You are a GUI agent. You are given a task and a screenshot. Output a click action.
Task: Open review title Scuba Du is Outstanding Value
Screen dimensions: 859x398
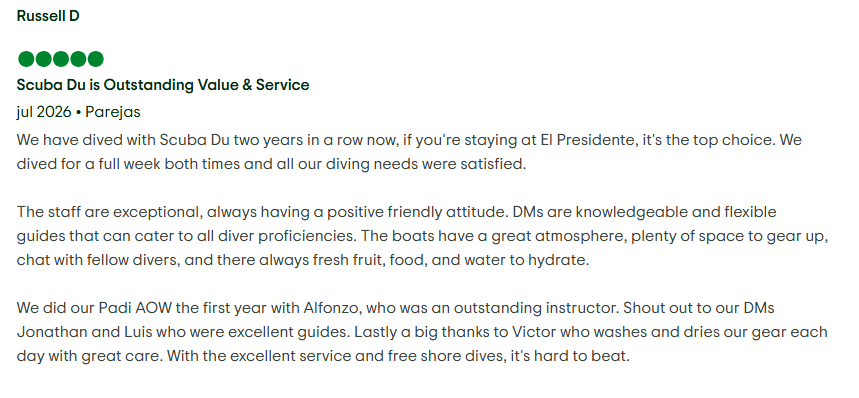pos(163,85)
